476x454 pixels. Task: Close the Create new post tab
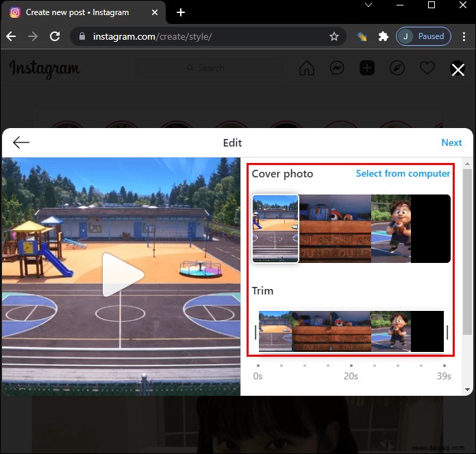(x=155, y=12)
